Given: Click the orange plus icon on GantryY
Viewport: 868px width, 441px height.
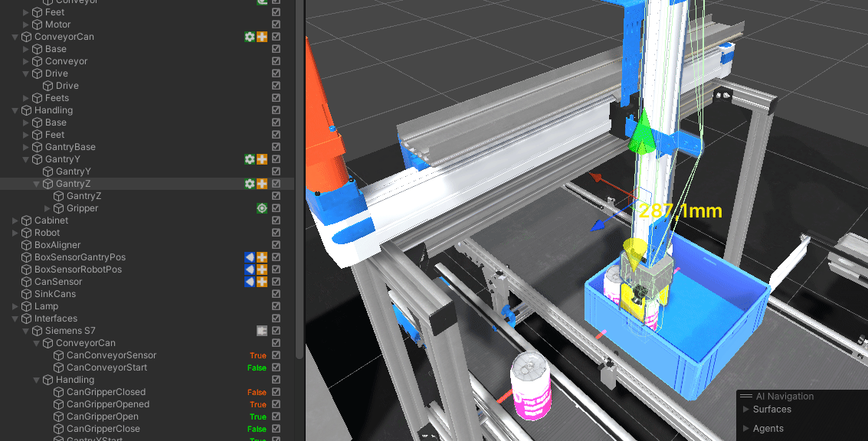Looking at the screenshot, I should coord(262,159).
